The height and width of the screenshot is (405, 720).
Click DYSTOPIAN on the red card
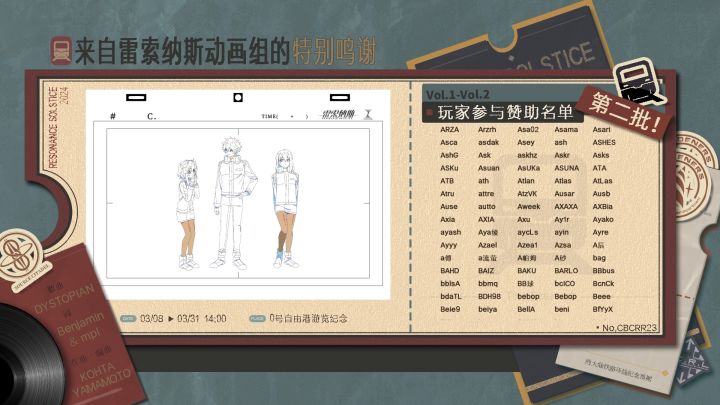(65, 300)
